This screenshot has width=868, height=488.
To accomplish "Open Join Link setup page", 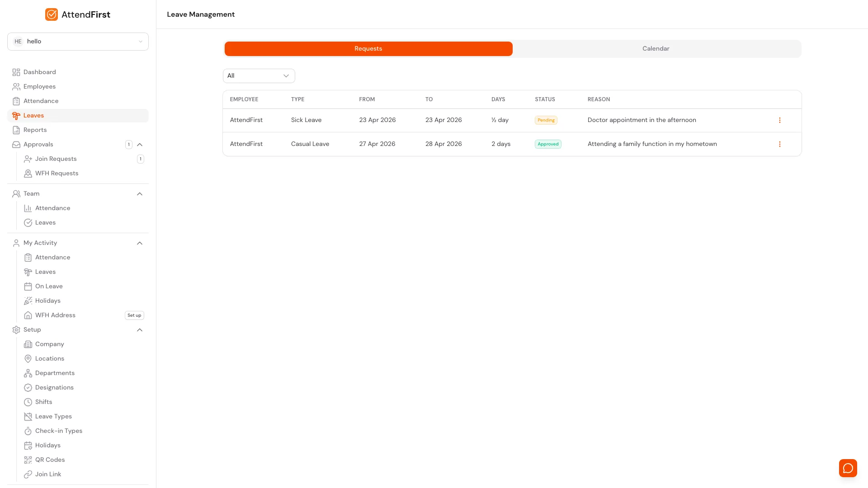I will 84,474.
